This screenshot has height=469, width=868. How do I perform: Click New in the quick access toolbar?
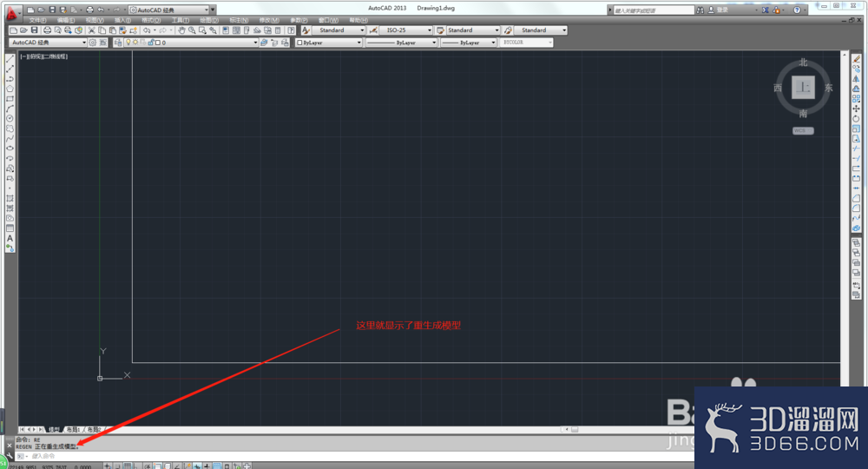point(31,10)
